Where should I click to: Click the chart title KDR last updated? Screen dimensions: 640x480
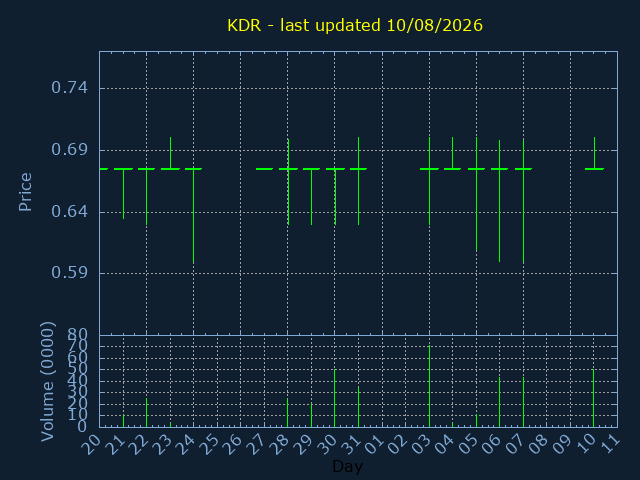click(355, 25)
